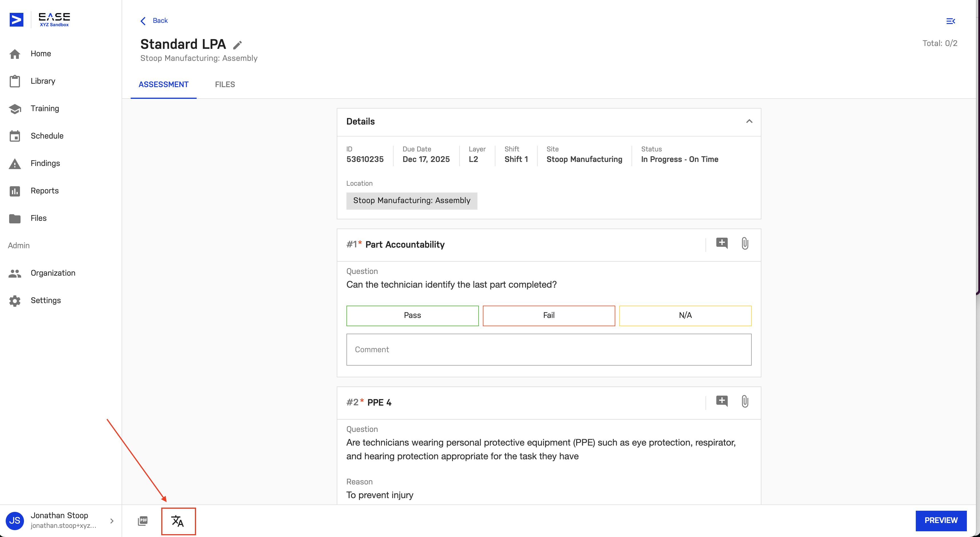Attach a file to PPE 4 question
This screenshot has height=537, width=980.
[745, 401]
